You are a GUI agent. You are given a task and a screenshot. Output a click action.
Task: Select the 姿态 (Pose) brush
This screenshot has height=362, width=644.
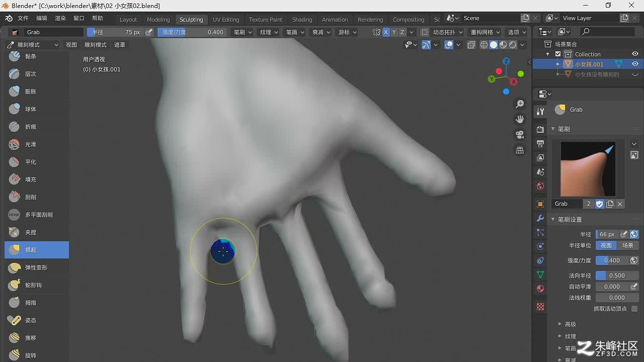[36, 320]
